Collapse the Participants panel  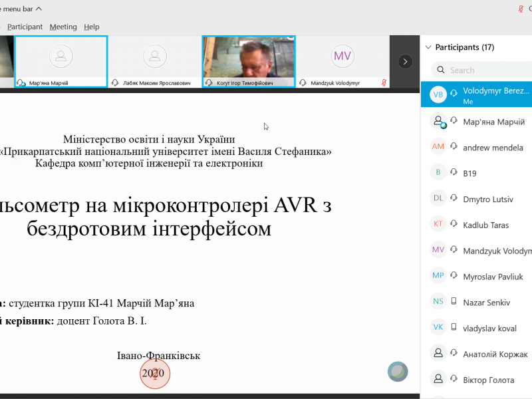(428, 47)
